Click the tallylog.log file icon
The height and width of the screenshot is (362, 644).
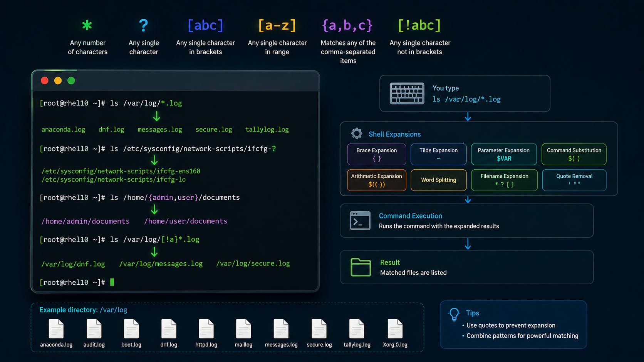(x=357, y=329)
